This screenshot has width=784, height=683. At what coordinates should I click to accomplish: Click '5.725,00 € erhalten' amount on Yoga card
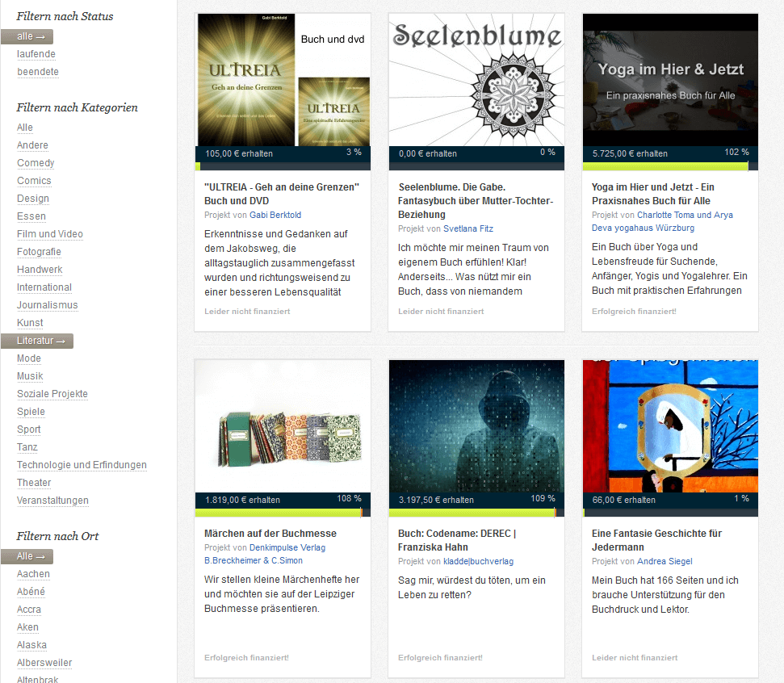pyautogui.click(x=630, y=153)
